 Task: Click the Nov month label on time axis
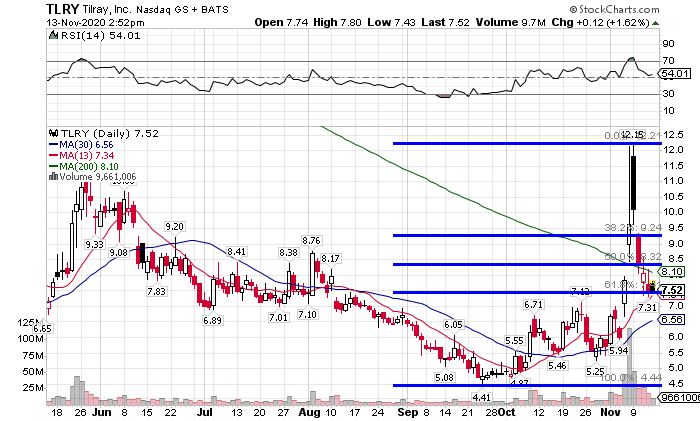coord(610,412)
